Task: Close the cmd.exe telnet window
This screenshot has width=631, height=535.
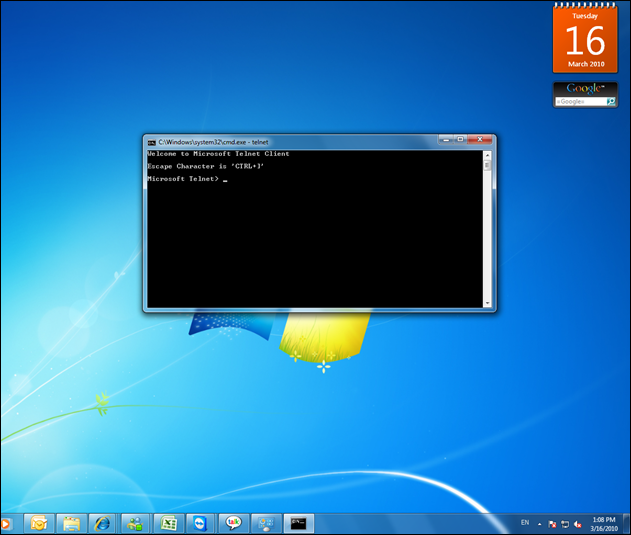Action: point(480,139)
